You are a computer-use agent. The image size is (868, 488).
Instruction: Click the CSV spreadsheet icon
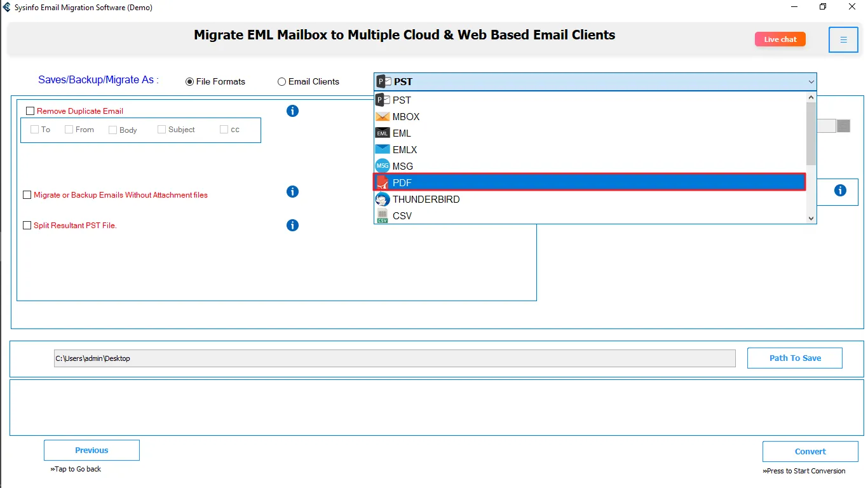pos(383,216)
